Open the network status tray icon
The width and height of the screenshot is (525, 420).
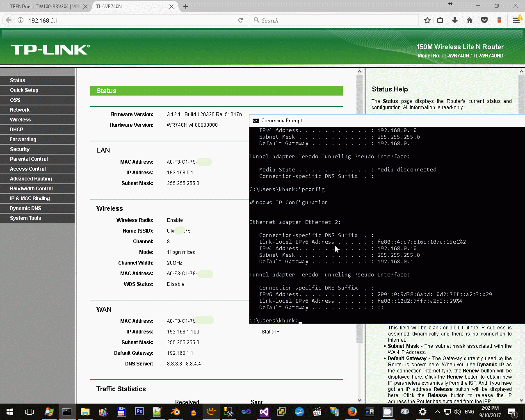point(447,412)
